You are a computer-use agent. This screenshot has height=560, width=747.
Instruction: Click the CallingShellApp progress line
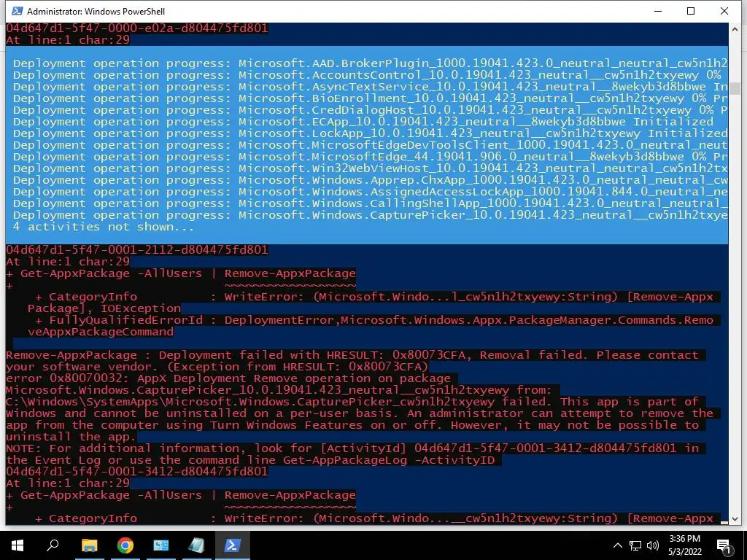pyautogui.click(x=370, y=203)
